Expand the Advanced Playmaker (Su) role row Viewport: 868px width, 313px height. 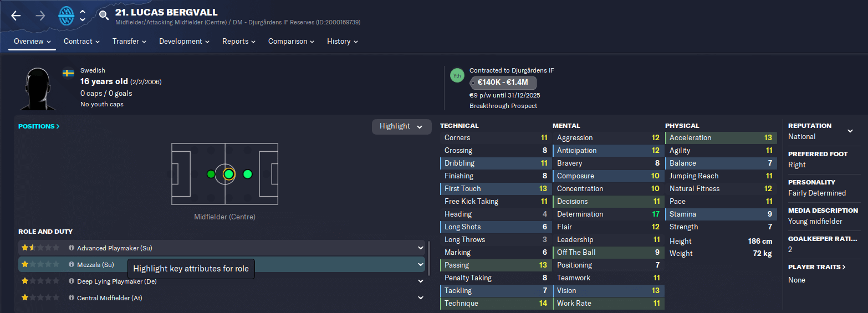click(x=421, y=248)
